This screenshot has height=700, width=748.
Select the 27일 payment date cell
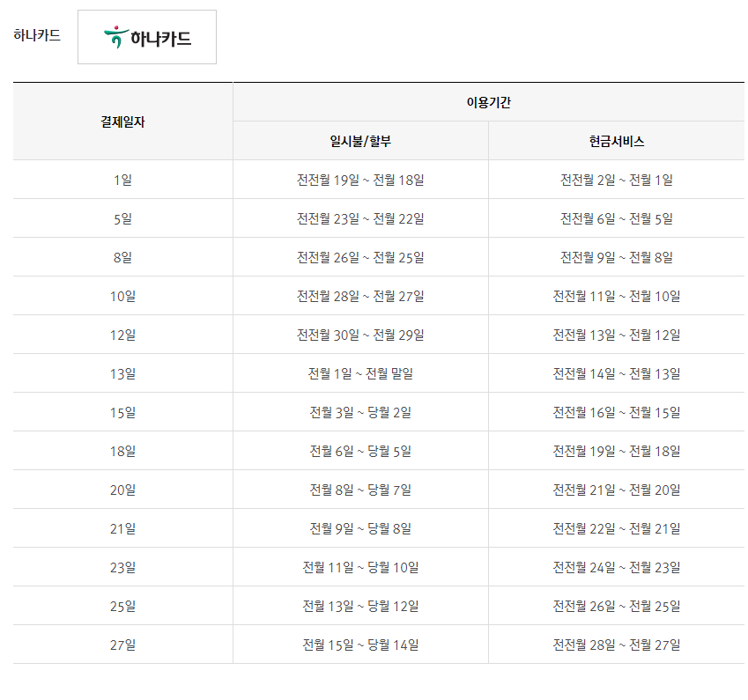(x=122, y=645)
